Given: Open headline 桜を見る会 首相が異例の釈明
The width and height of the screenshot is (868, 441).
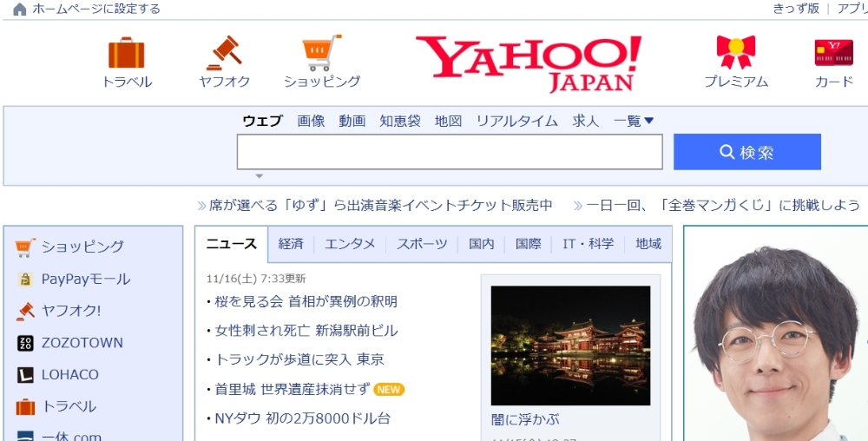Looking at the screenshot, I should [x=306, y=301].
